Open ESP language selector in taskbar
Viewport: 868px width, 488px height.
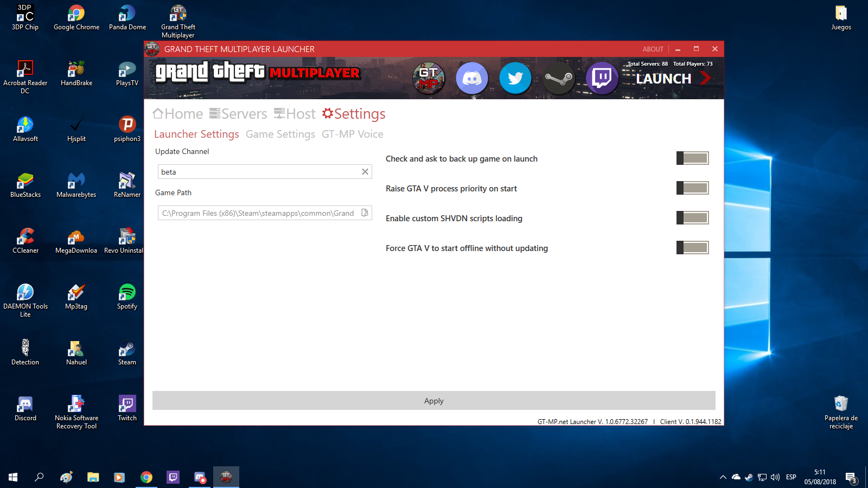pos(791,477)
